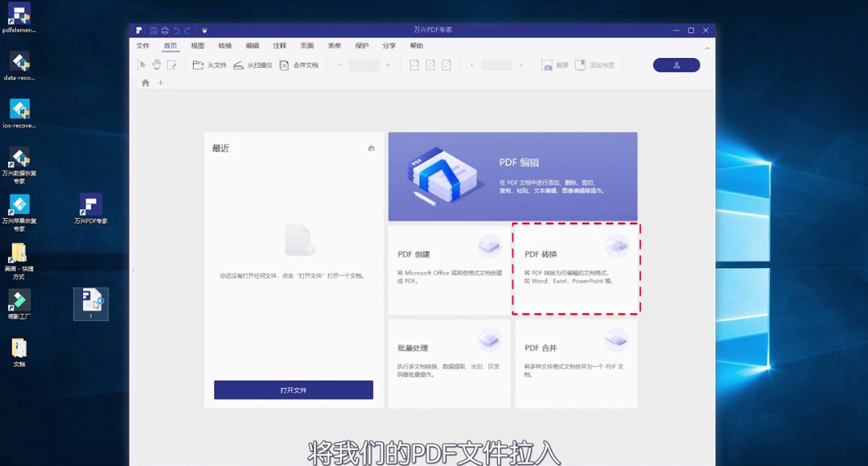Click the redo icon in title bar
Viewport: 868px width, 466px height.
tap(187, 31)
